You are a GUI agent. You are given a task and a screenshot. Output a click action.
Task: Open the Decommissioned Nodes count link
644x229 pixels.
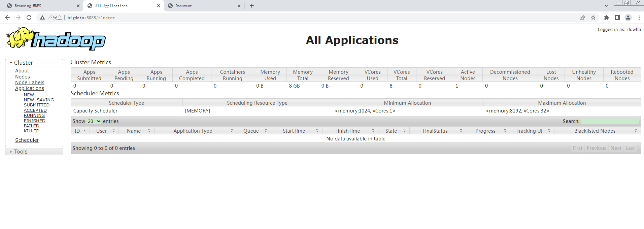486,86
